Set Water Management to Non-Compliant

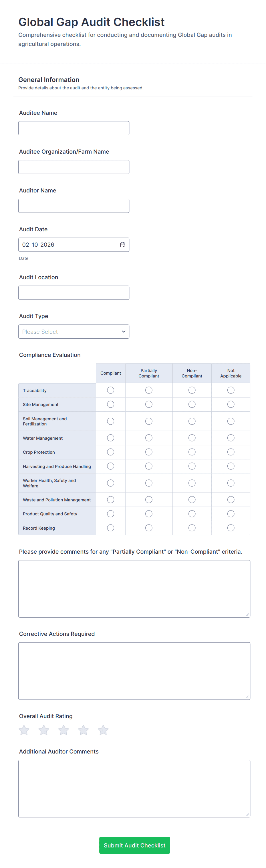coord(192,438)
